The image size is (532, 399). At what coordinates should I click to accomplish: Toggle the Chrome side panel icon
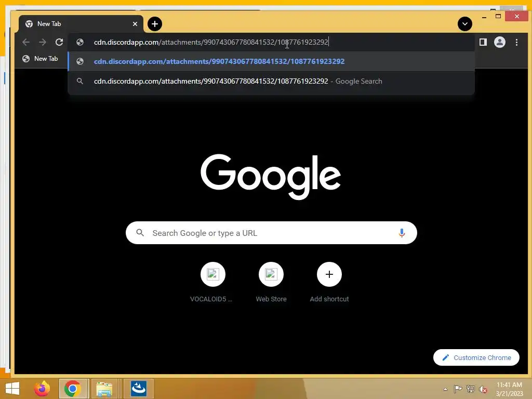(483, 42)
